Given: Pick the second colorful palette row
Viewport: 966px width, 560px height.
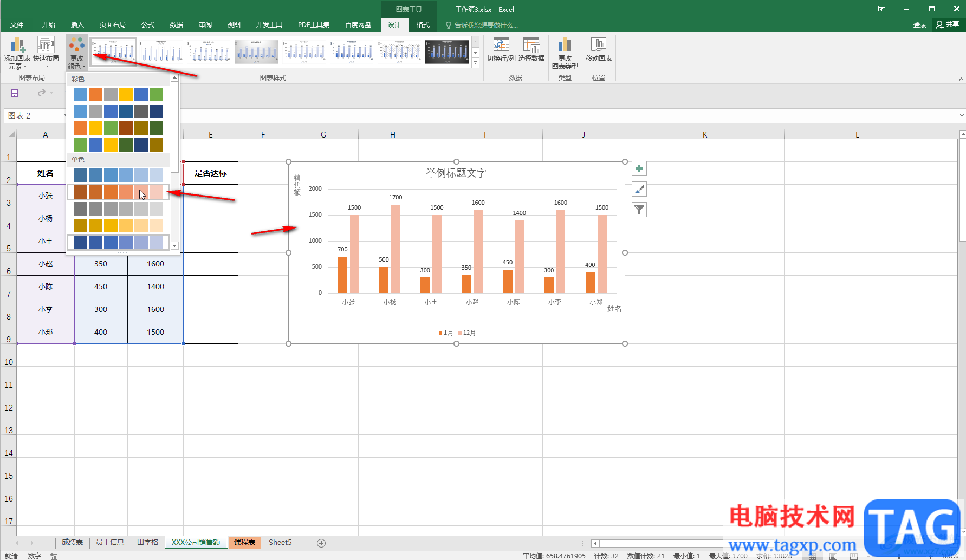Looking at the screenshot, I should point(118,111).
